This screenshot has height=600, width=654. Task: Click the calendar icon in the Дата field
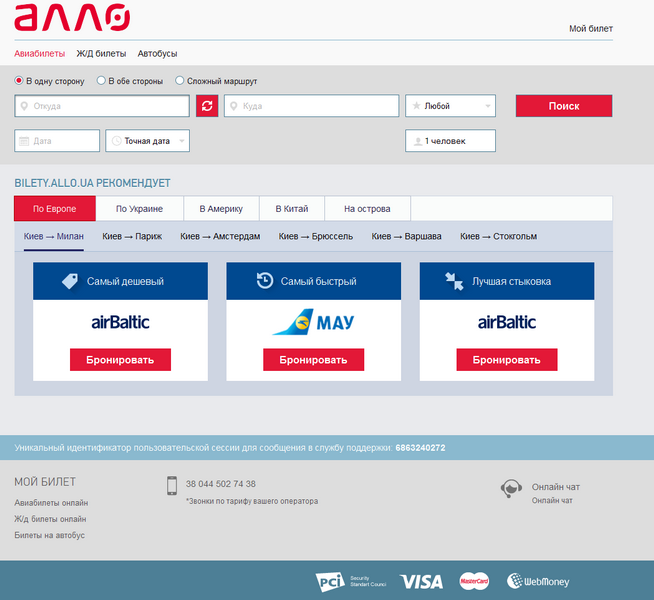[x=24, y=141]
